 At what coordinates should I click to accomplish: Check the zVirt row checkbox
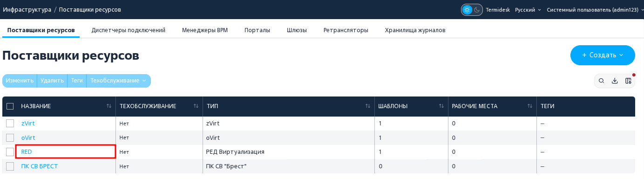[10, 124]
